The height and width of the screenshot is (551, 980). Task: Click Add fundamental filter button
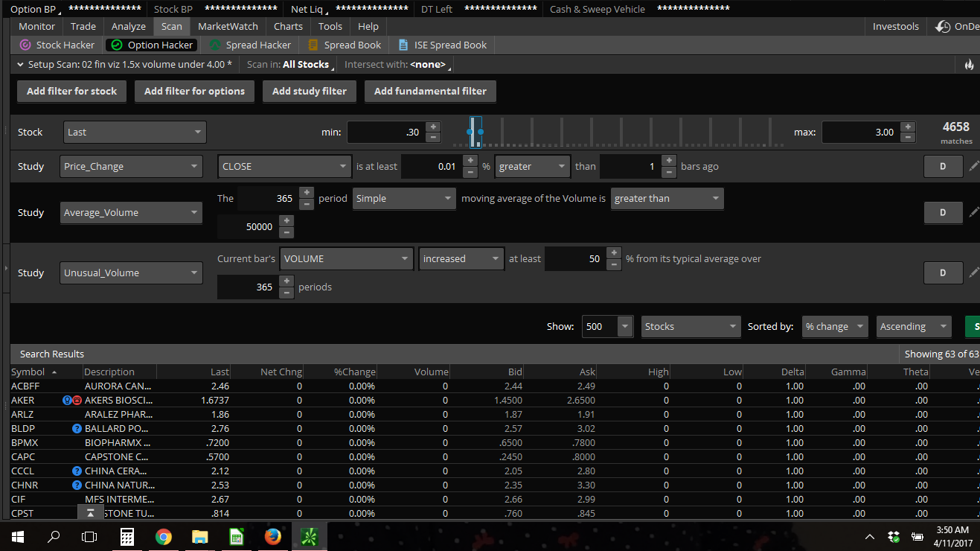[430, 91]
